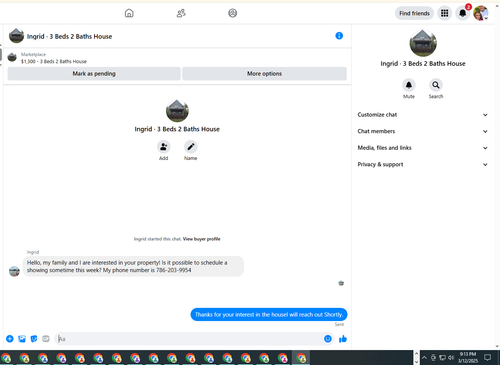Open the emoji picker in message box

(x=328, y=339)
